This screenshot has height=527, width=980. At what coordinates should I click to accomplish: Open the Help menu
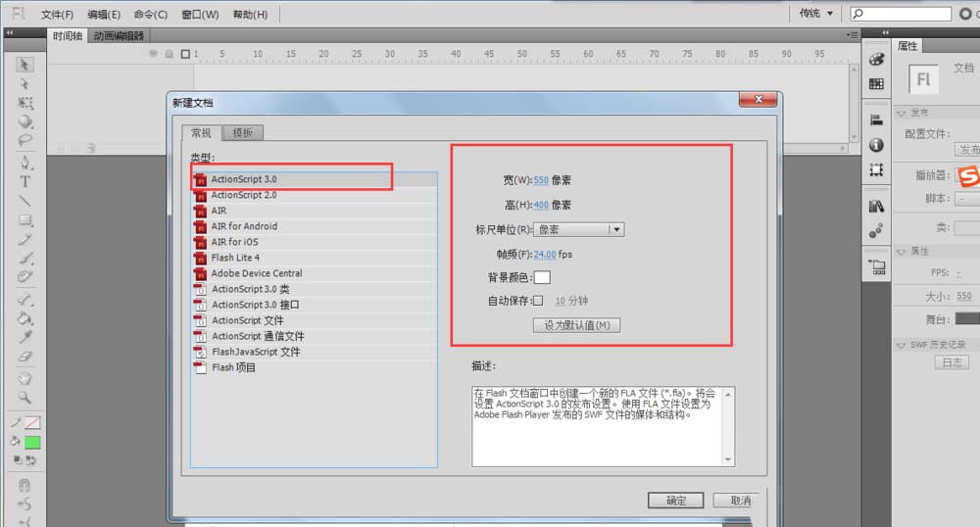[x=250, y=15]
